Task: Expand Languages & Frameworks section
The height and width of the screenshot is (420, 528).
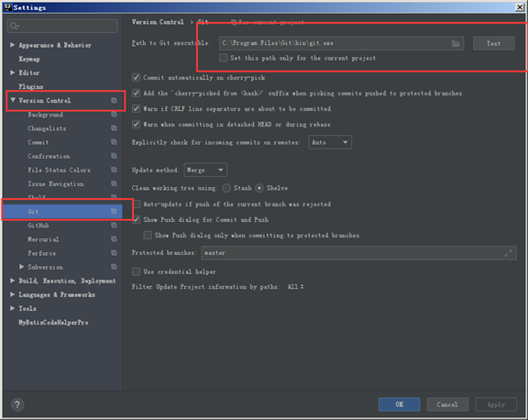Action: click(13, 294)
